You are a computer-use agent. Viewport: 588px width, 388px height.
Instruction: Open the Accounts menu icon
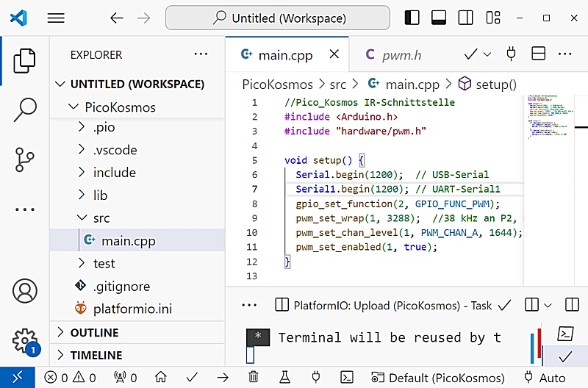click(25, 291)
